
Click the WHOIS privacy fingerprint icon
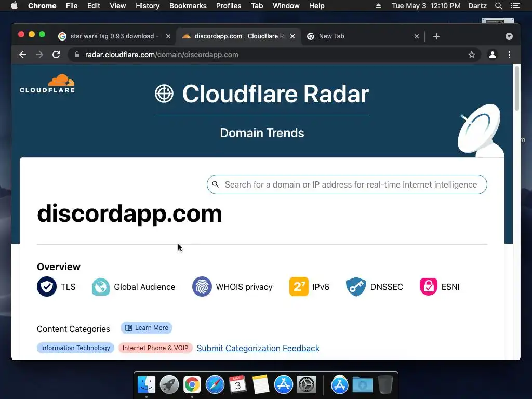pos(202,287)
